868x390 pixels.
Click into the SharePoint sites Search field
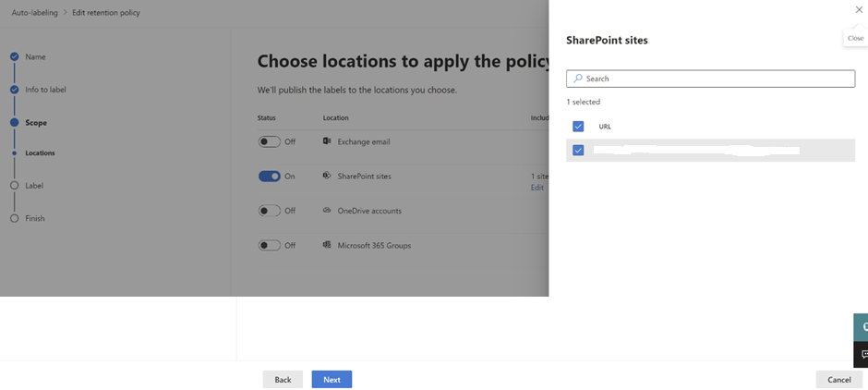pyautogui.click(x=716, y=79)
